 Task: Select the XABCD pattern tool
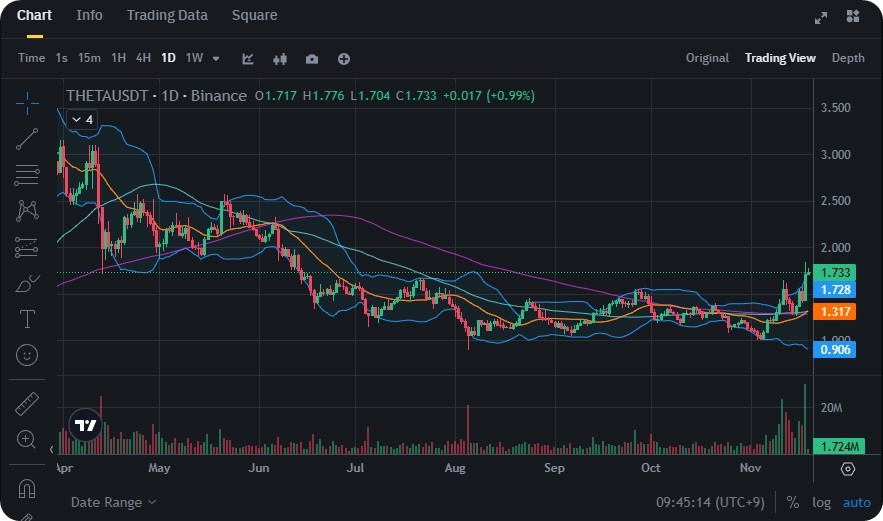coord(27,211)
